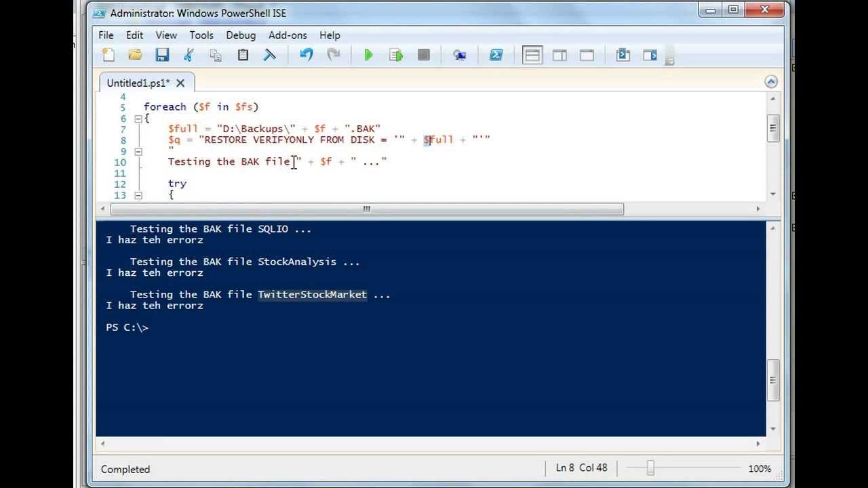Click the console pane scroll down arrow
The width and height of the screenshot is (868, 488).
click(773, 430)
